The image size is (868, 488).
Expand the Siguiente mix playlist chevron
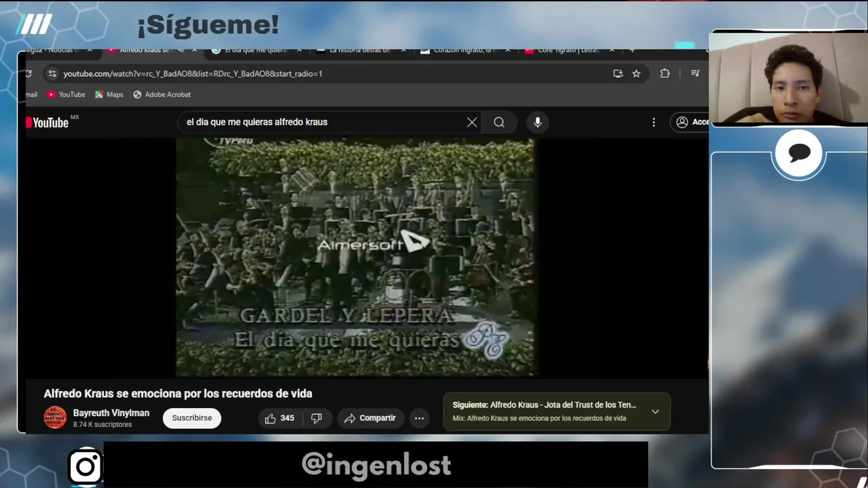point(655,411)
